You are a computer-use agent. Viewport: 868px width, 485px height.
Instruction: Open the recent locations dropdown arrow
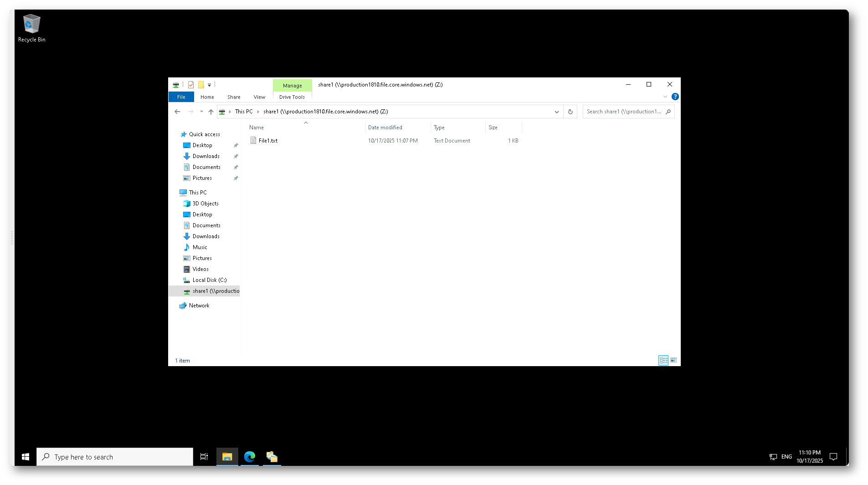coord(201,112)
